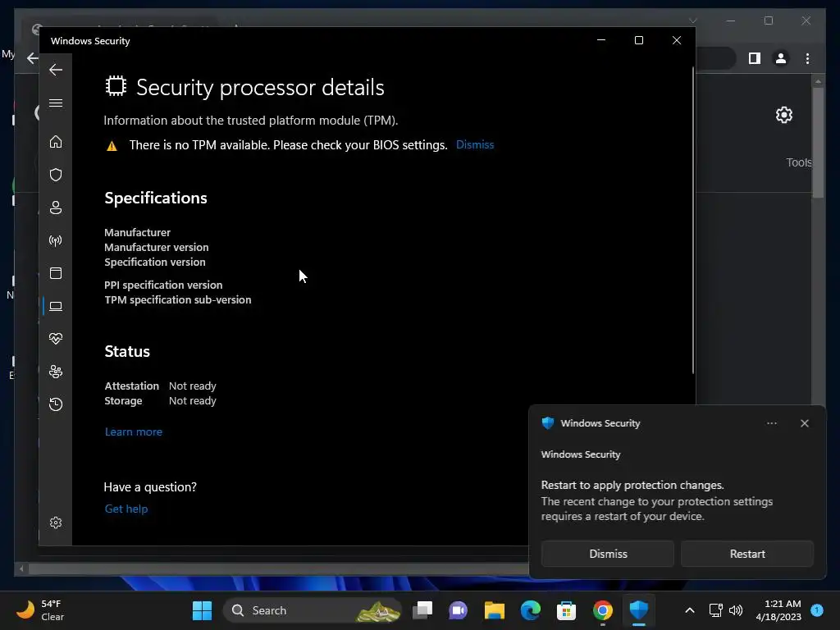Open the volume speaker tray icon
Viewport: 840px width, 630px height.
[736, 610]
